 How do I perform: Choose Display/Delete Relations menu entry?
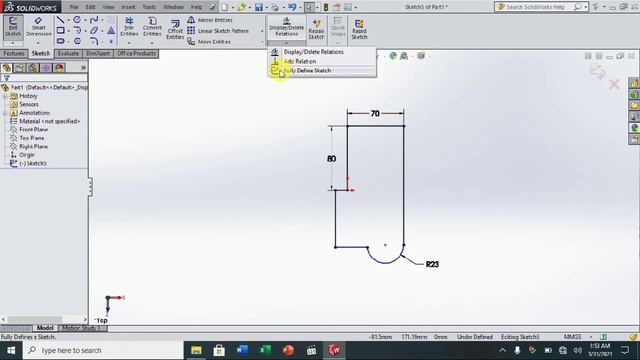coord(322,52)
